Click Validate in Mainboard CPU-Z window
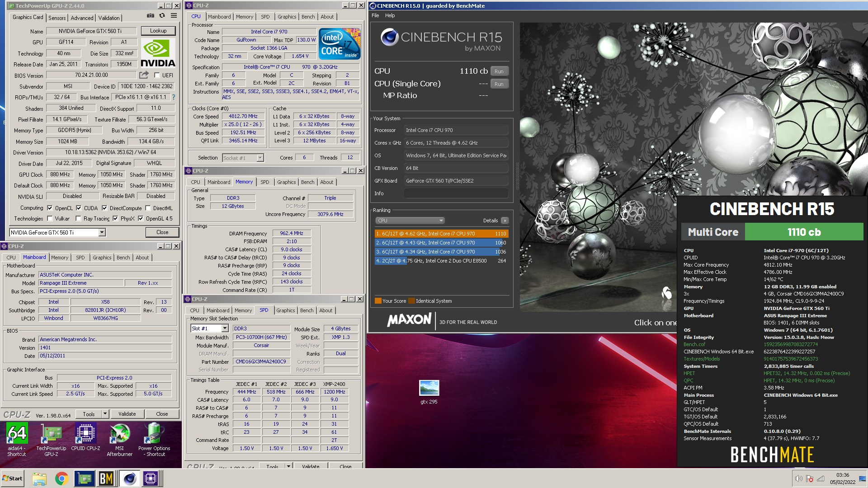868x488 pixels. tap(127, 414)
